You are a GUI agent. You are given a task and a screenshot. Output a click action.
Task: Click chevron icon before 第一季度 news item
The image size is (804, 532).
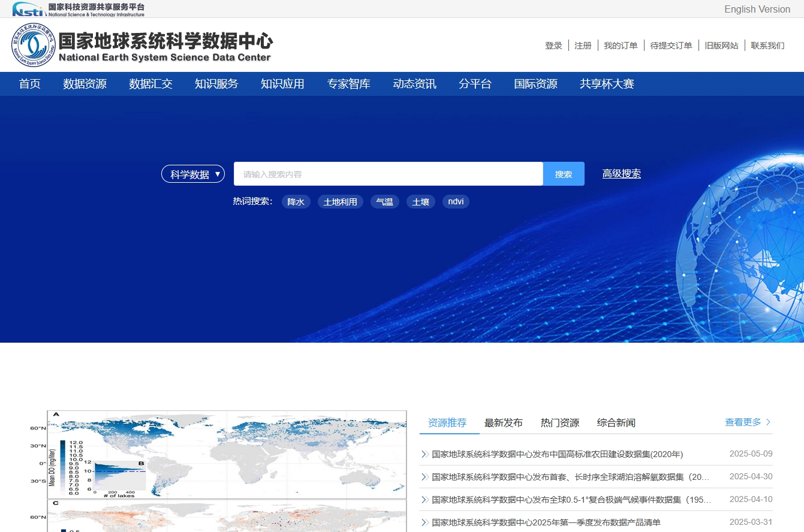(x=424, y=522)
